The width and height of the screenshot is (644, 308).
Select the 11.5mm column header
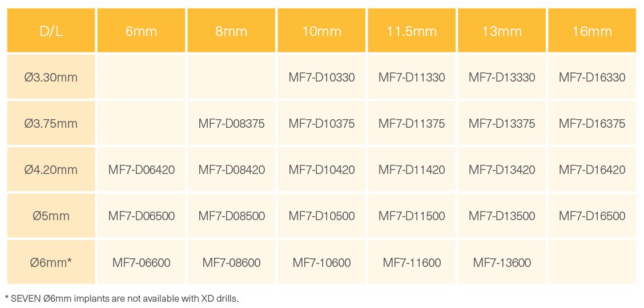pyautogui.click(x=412, y=31)
